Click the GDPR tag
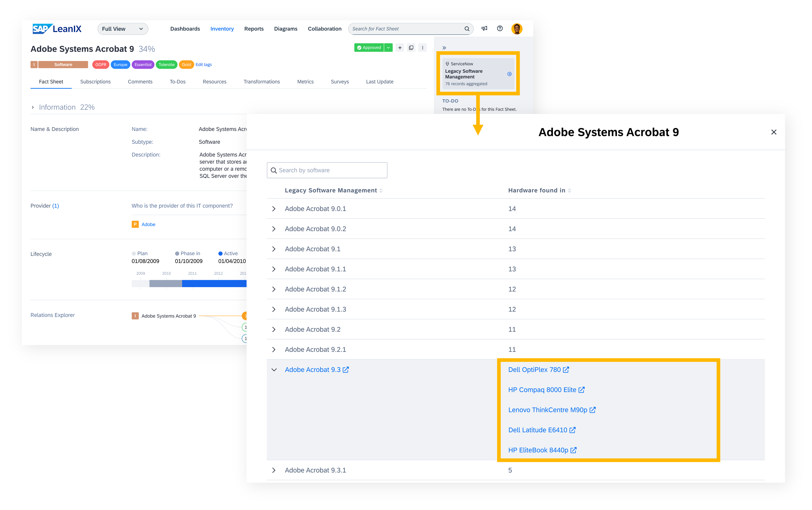Screen dimensions: 812x510 click(100, 64)
